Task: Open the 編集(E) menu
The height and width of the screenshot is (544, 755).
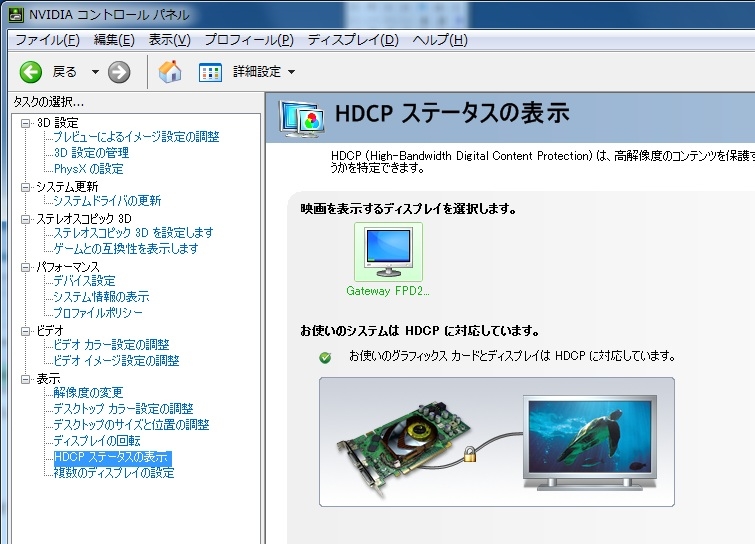Action: pos(114,40)
